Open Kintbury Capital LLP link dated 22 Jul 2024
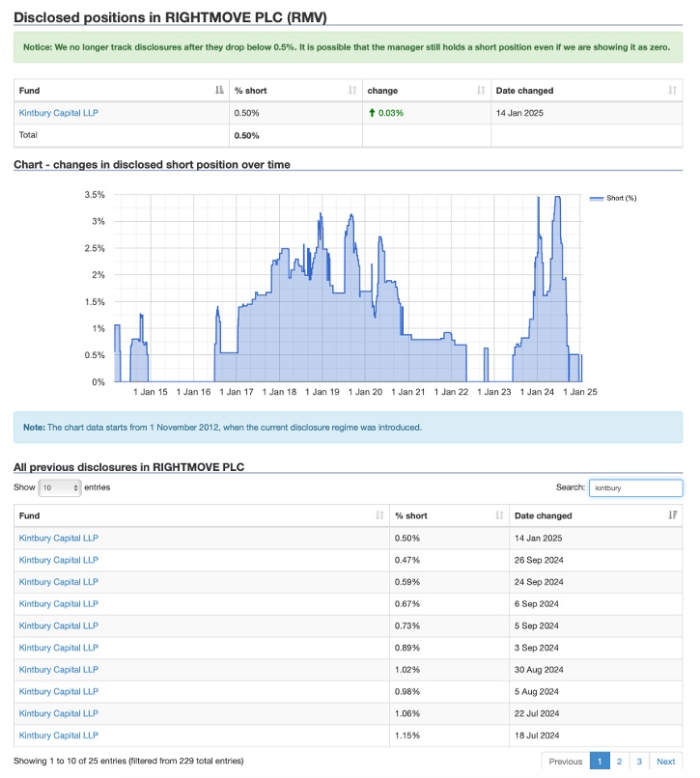The width and height of the screenshot is (700, 778). click(59, 713)
